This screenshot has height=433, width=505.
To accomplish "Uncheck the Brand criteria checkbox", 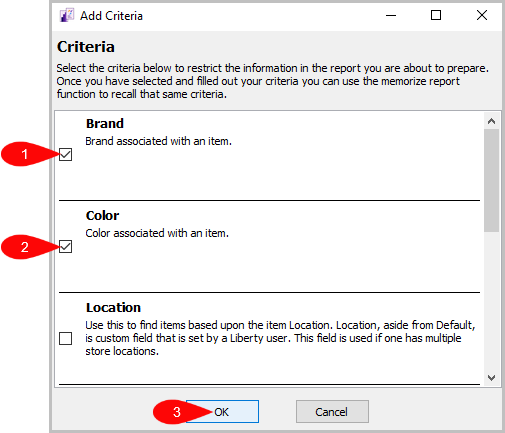I will 65,154.
